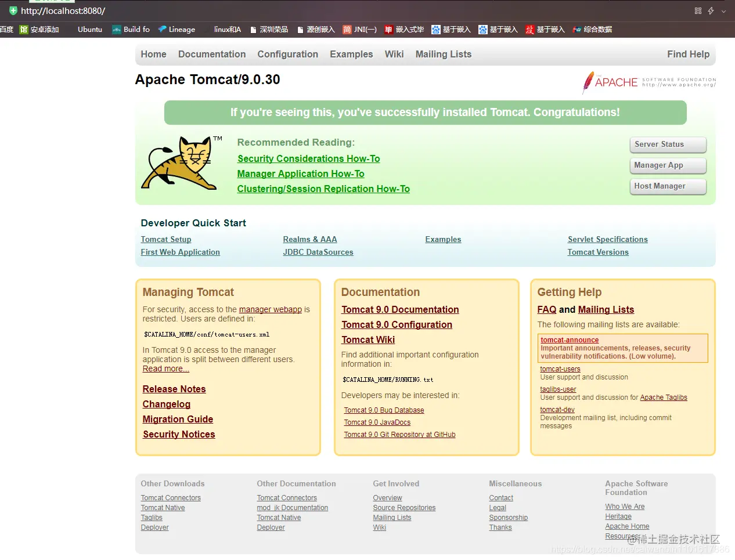The height and width of the screenshot is (560, 735).
Task: Click the Host Manager button
Action: (668, 186)
